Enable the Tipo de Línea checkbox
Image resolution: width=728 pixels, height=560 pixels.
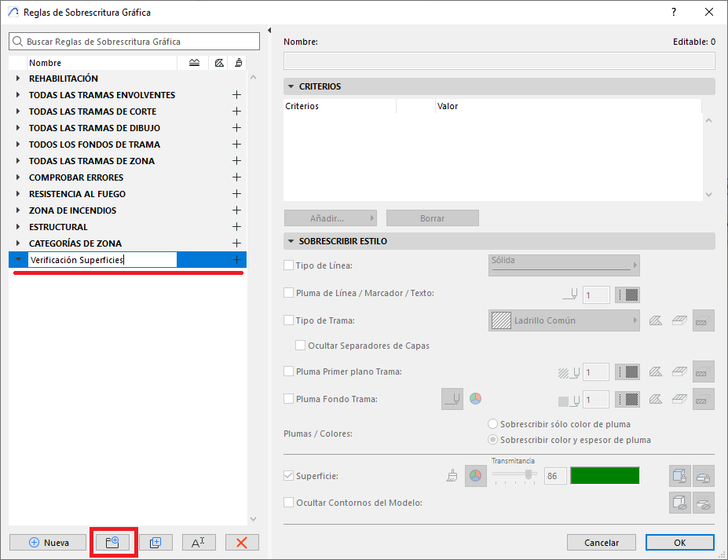click(289, 265)
